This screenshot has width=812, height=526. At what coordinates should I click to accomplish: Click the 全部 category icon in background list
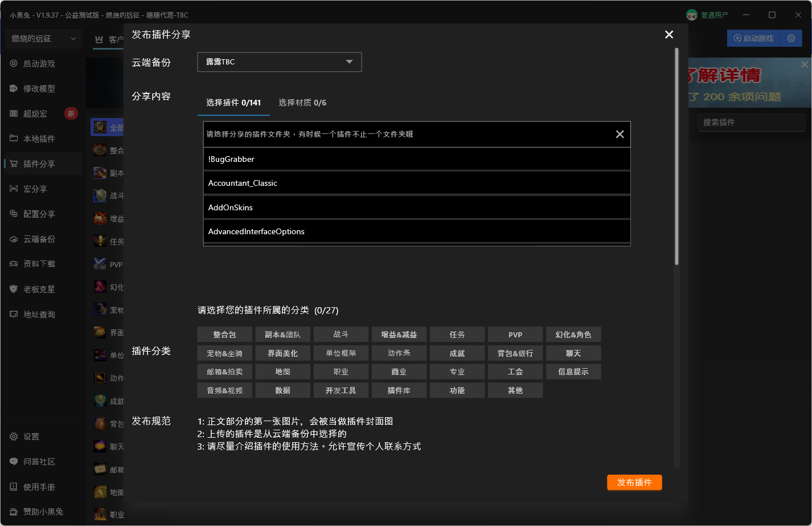pos(100,128)
